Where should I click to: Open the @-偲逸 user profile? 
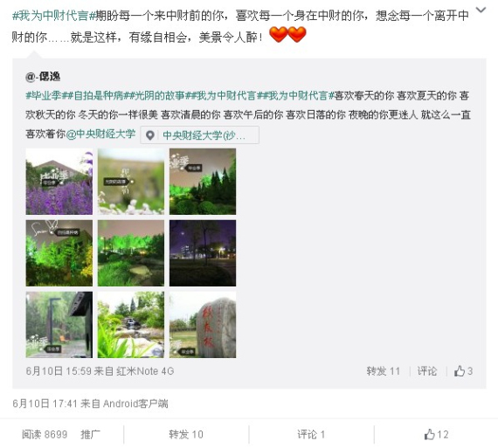click(x=43, y=77)
